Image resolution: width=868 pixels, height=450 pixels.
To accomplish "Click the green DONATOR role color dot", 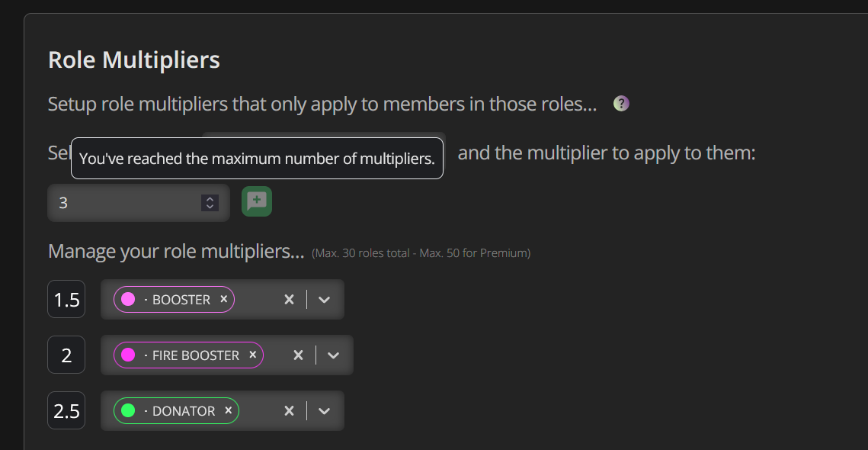I will coord(128,410).
